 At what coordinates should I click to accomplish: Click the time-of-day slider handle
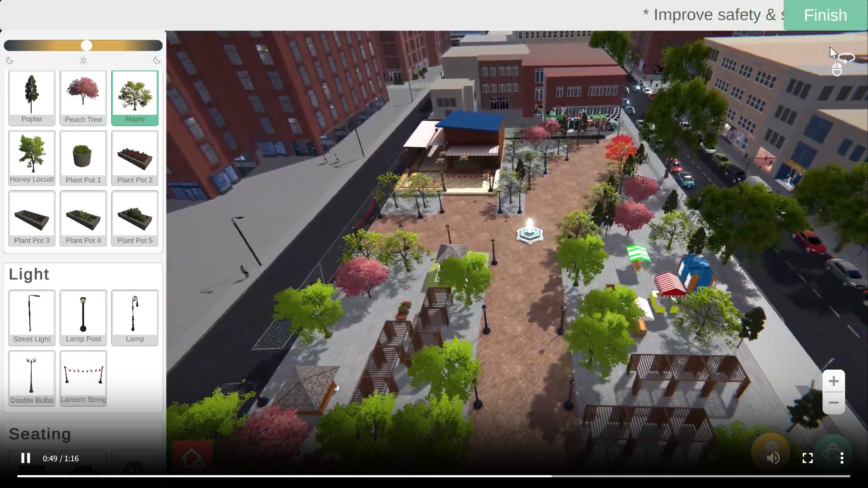87,46
